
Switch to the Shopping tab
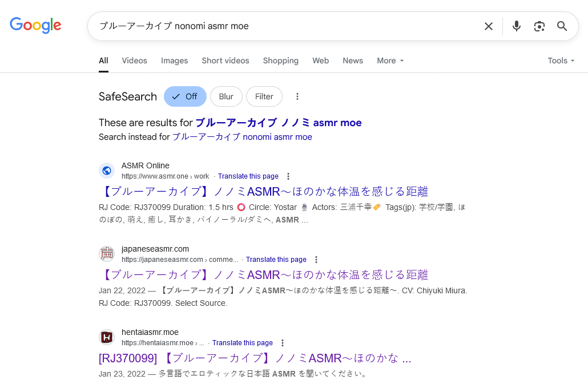pos(280,60)
